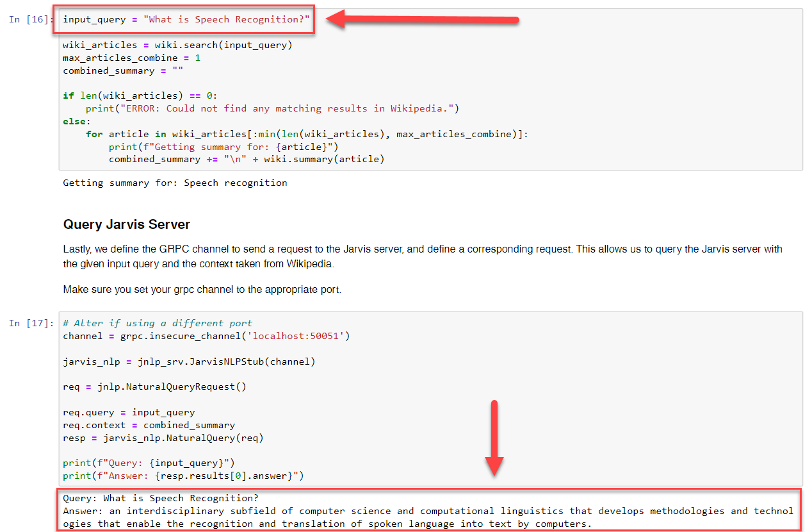
Task: Click the output line 'Query: What is Speech Recognition?'
Action: (x=160, y=498)
